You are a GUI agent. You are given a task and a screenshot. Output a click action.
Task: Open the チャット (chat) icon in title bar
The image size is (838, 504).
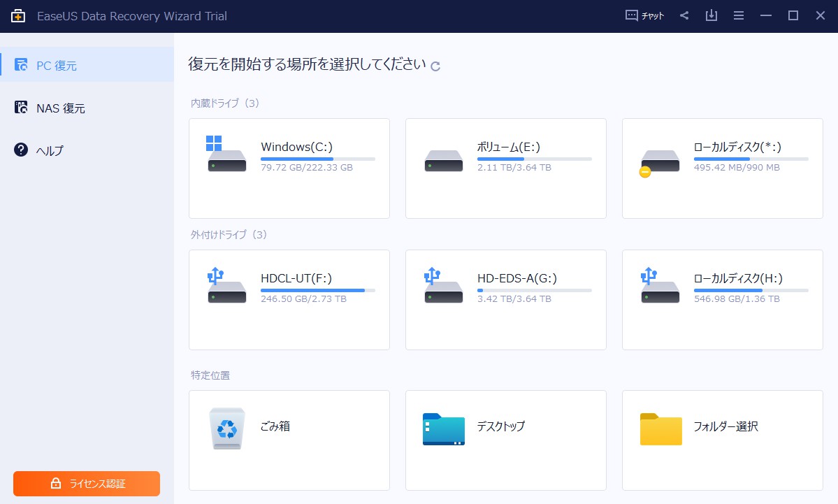(x=644, y=16)
